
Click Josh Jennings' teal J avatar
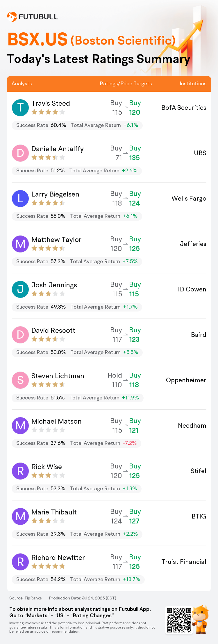point(20,289)
